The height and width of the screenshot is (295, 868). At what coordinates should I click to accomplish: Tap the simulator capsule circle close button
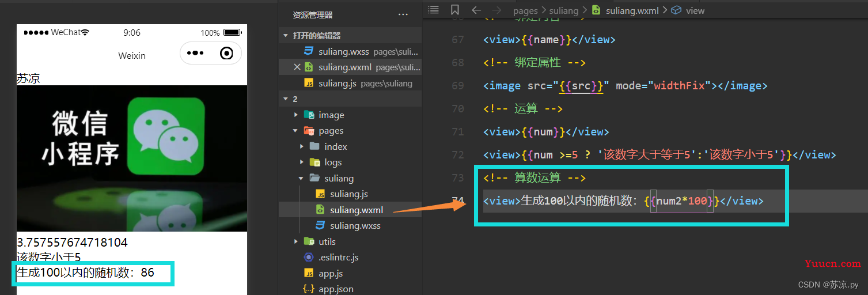pyautogui.click(x=226, y=54)
